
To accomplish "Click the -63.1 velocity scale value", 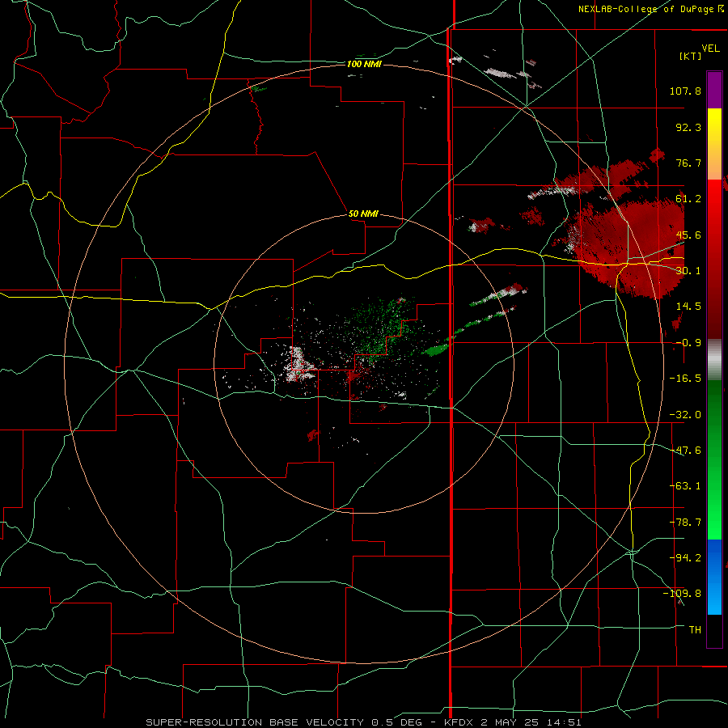I will tap(685, 486).
